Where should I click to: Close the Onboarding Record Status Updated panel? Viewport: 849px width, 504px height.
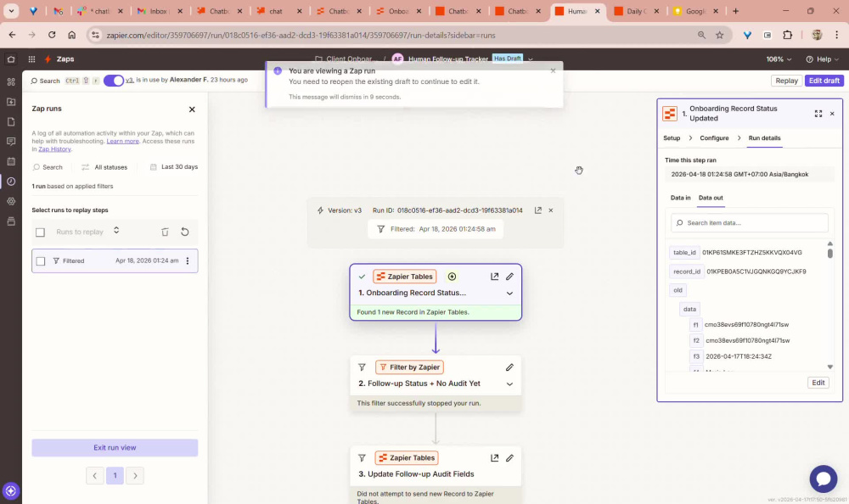click(832, 114)
